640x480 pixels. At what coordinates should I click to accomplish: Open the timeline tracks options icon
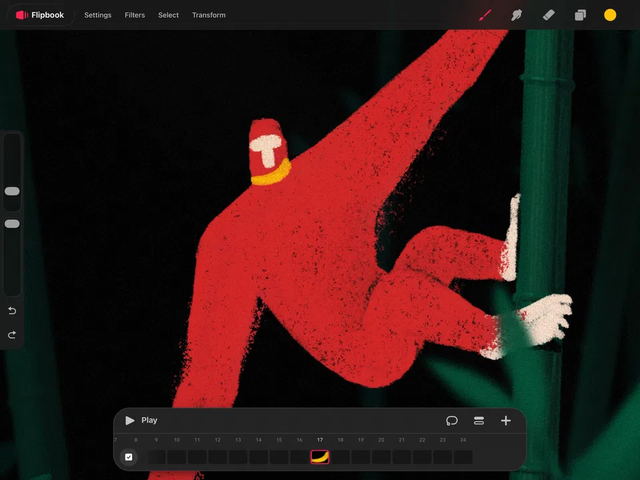479,420
